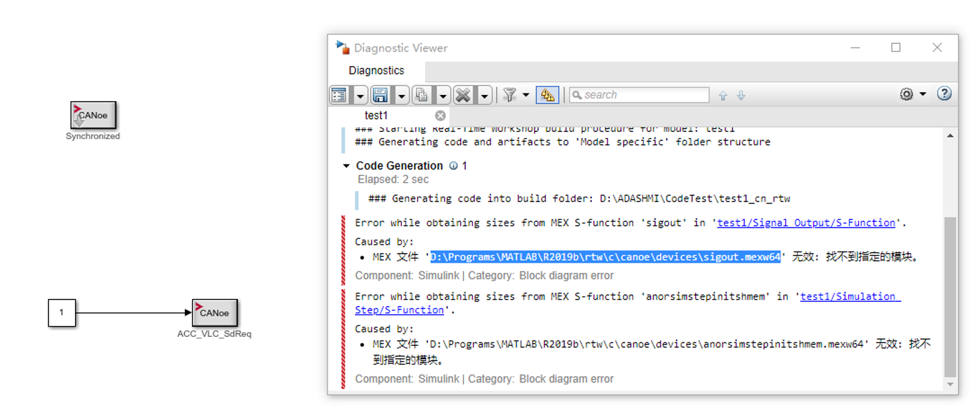
Task: Click the Synchronized block label
Action: click(93, 136)
